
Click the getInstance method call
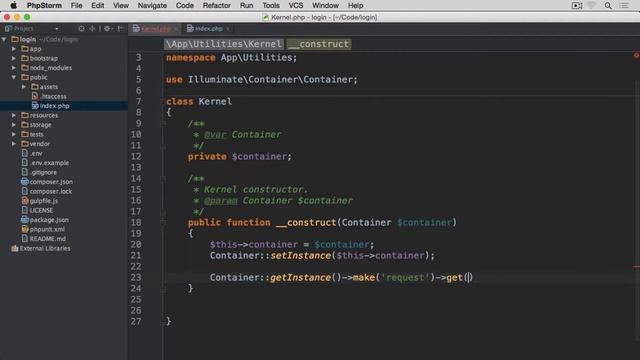tap(300, 278)
